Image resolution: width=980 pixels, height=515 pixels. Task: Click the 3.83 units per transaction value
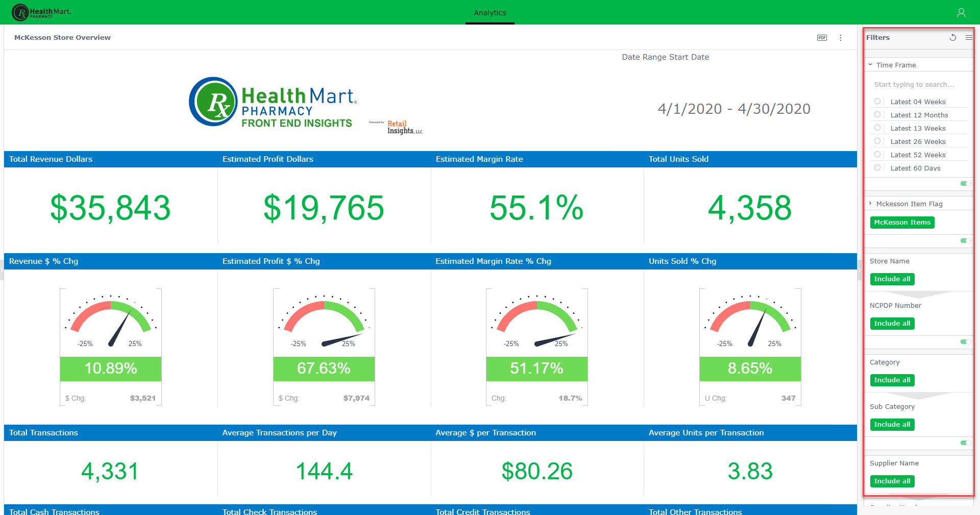tap(750, 471)
